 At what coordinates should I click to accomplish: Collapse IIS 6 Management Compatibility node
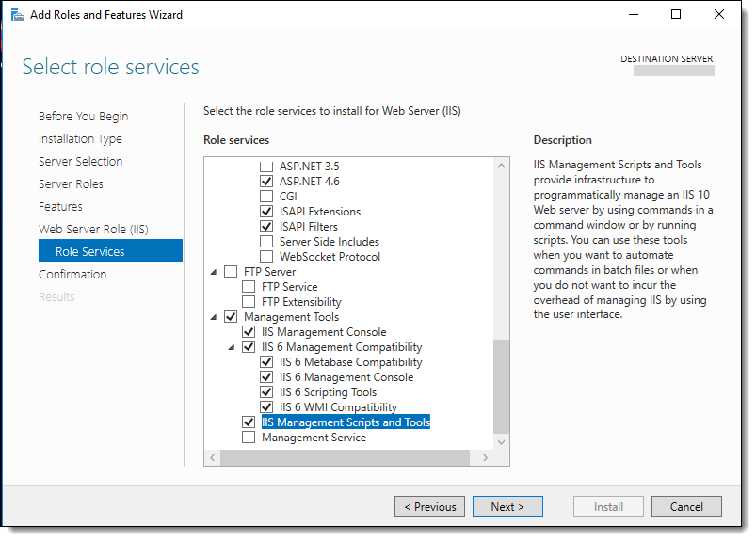(232, 347)
